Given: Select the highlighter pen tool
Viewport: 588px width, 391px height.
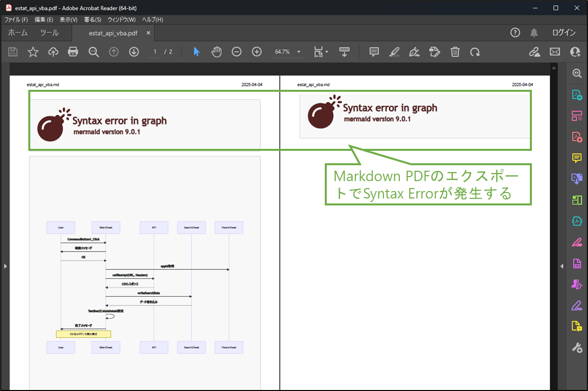Looking at the screenshot, I should (x=394, y=52).
